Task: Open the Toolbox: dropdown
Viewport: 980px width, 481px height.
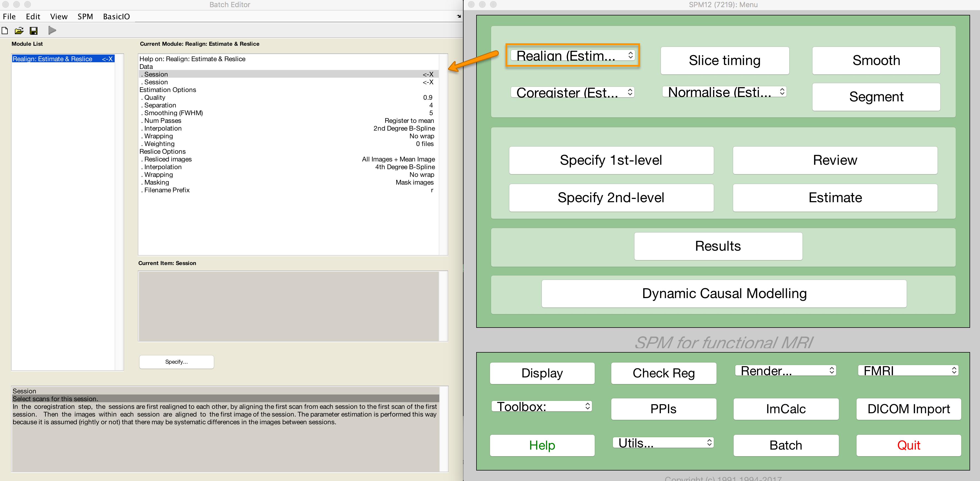Action: coord(541,406)
